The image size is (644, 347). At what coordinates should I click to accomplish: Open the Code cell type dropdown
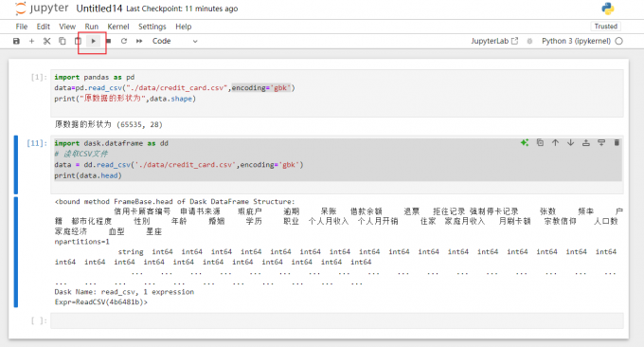174,41
